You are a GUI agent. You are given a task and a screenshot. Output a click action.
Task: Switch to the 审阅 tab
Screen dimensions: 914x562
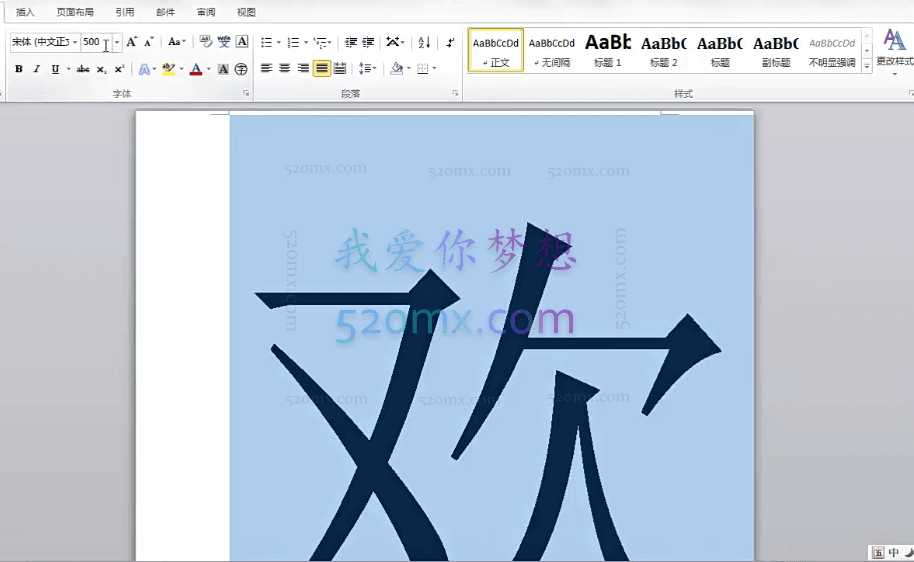[205, 12]
